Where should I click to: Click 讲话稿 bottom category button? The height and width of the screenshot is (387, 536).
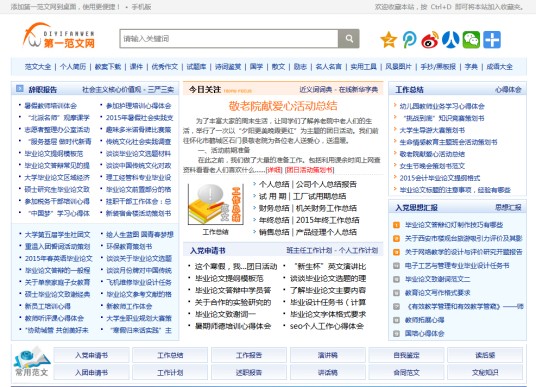click(327, 372)
